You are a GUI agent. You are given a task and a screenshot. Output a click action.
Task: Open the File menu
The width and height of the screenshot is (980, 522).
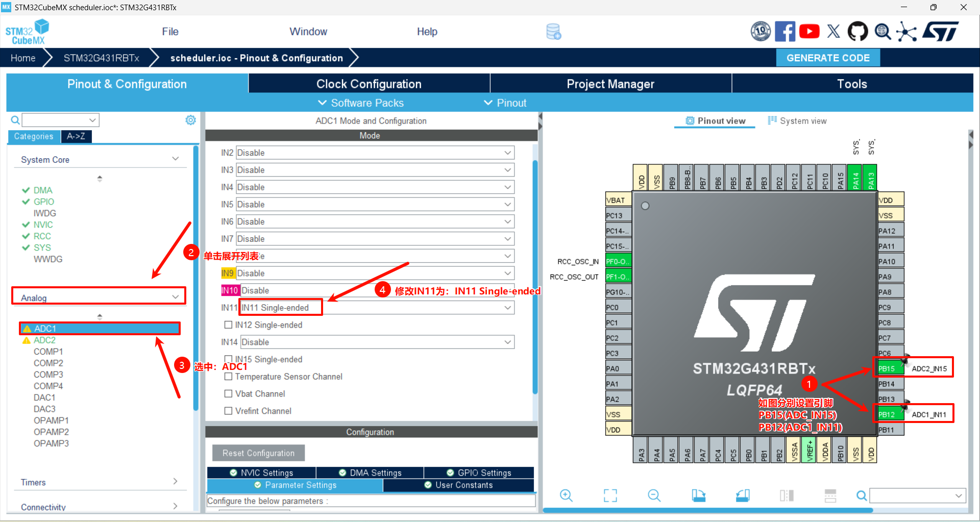(x=170, y=32)
